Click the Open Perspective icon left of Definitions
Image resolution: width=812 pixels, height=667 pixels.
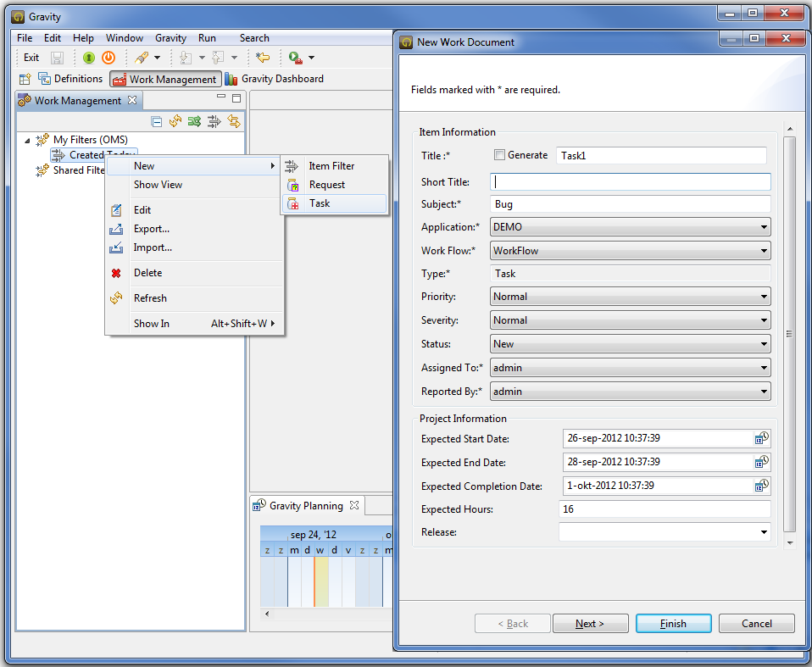(x=25, y=79)
